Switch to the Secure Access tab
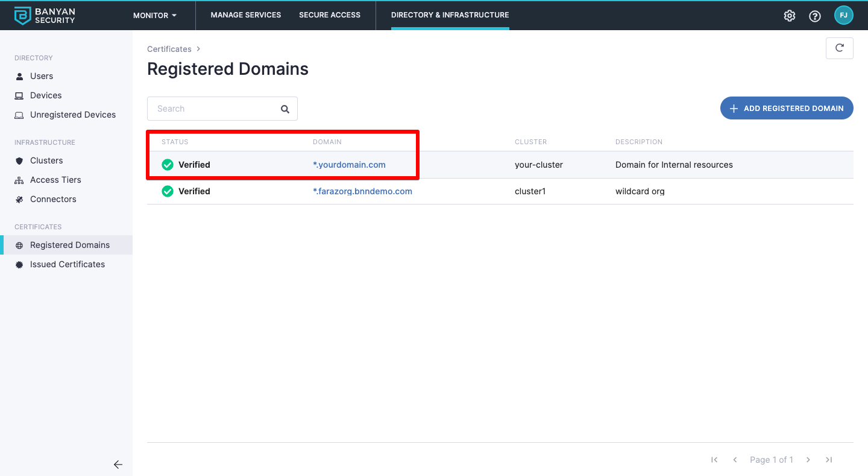Screen dimensions: 868x476 [x=330, y=15]
